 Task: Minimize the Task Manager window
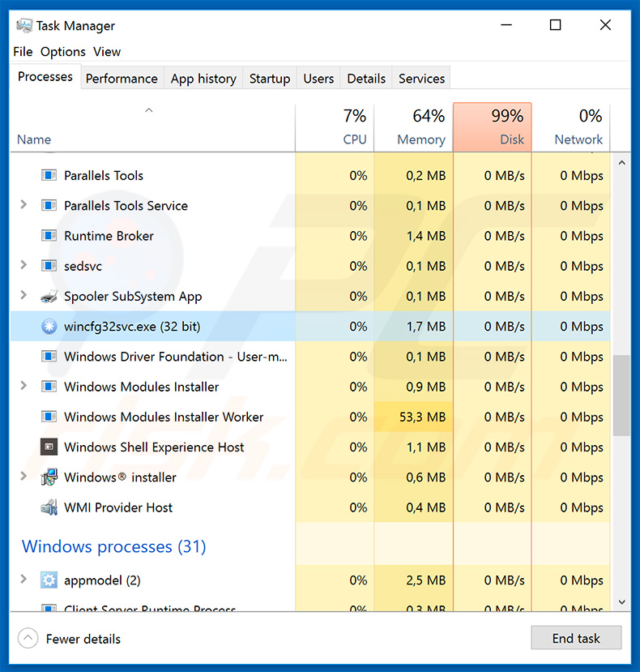point(506,25)
